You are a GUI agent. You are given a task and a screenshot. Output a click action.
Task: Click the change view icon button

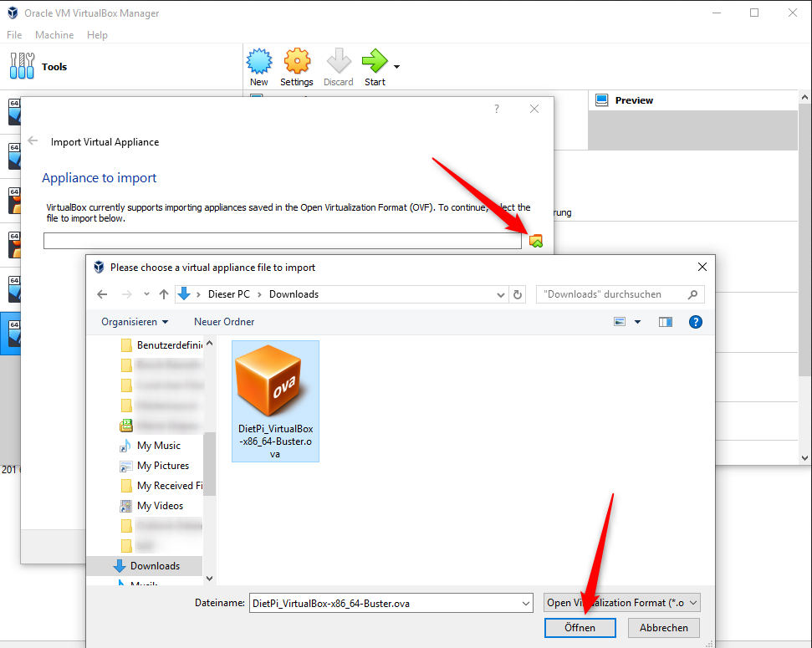pyautogui.click(x=620, y=322)
